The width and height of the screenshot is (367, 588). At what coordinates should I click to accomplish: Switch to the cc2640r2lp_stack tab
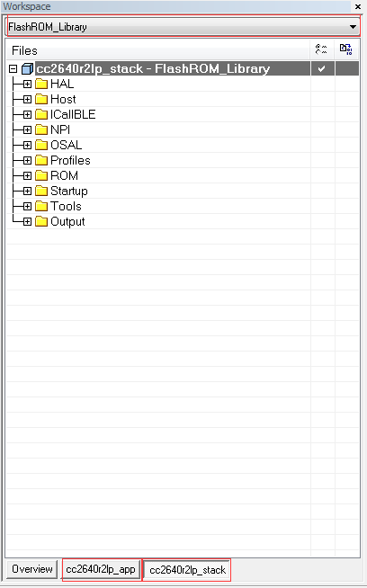coord(187,570)
